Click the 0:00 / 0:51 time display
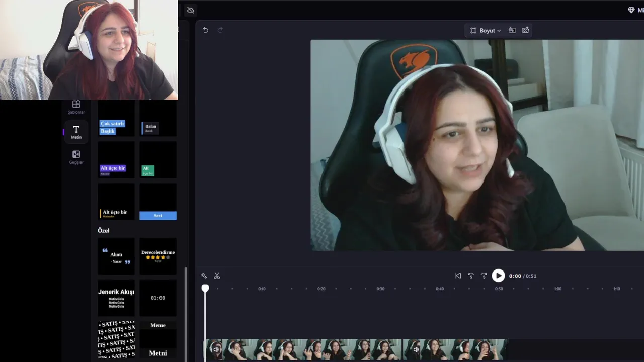Screen dimensions: 644x362 pos(523,276)
